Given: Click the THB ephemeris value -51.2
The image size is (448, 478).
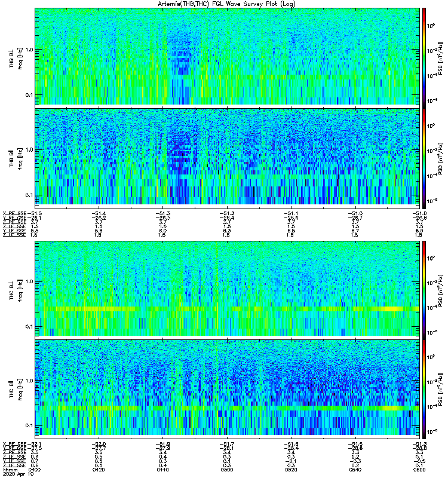Looking at the screenshot, I should pos(227,213).
